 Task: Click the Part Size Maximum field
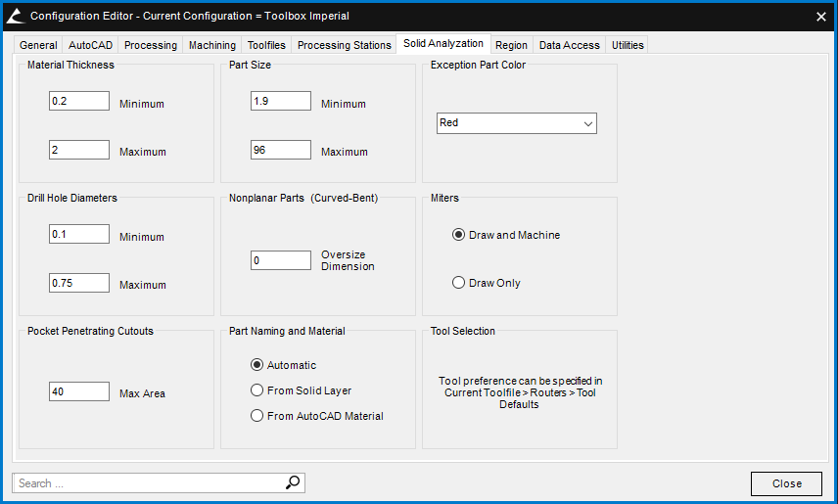coord(281,150)
